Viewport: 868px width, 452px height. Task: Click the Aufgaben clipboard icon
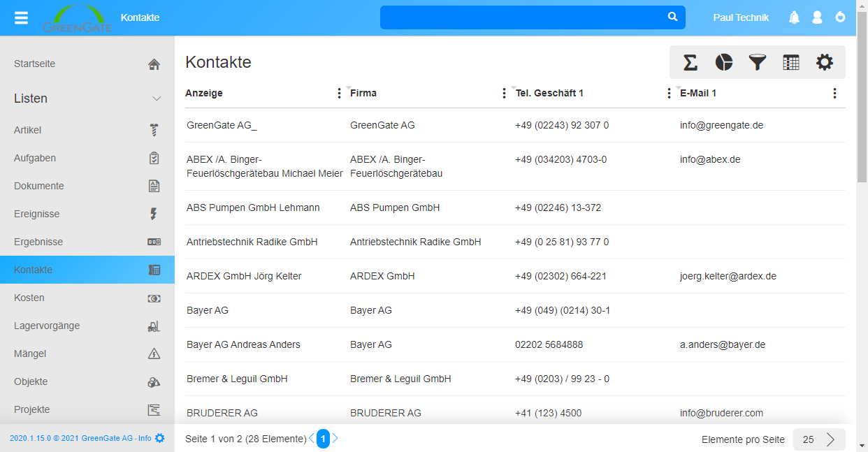tap(154, 158)
